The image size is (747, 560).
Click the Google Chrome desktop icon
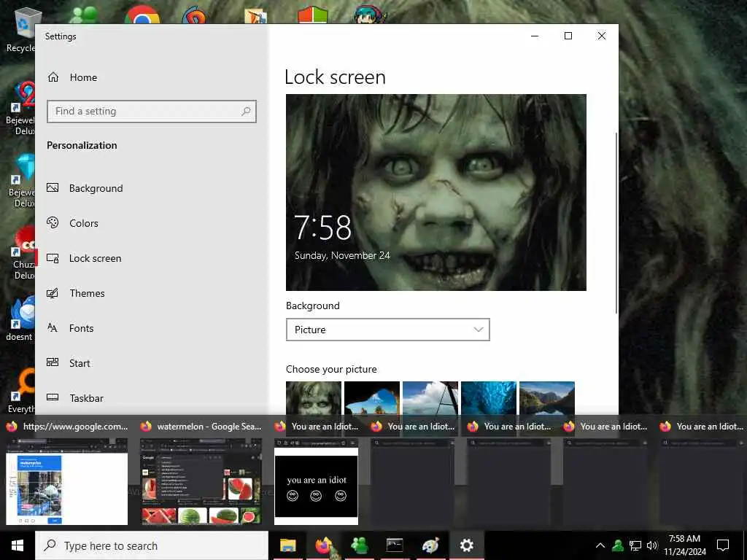tap(142, 15)
